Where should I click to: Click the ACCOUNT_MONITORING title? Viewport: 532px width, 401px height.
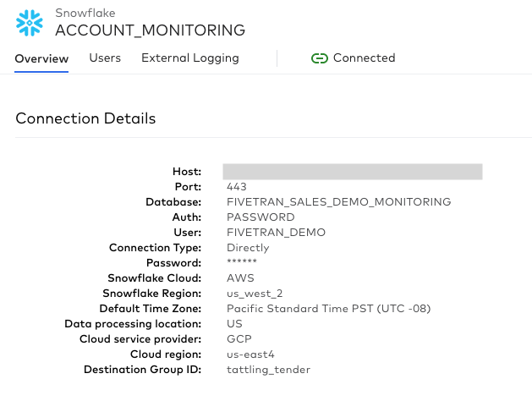pos(150,30)
